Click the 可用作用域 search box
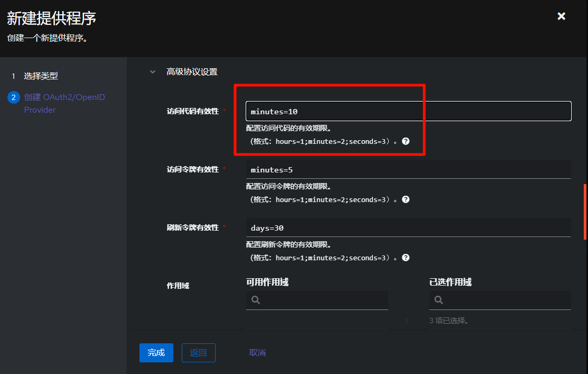Image resolution: width=588 pixels, height=374 pixels. pyautogui.click(x=323, y=300)
